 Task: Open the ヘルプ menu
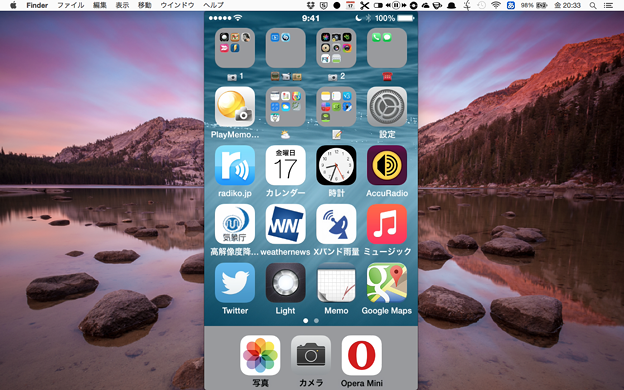[x=213, y=5]
